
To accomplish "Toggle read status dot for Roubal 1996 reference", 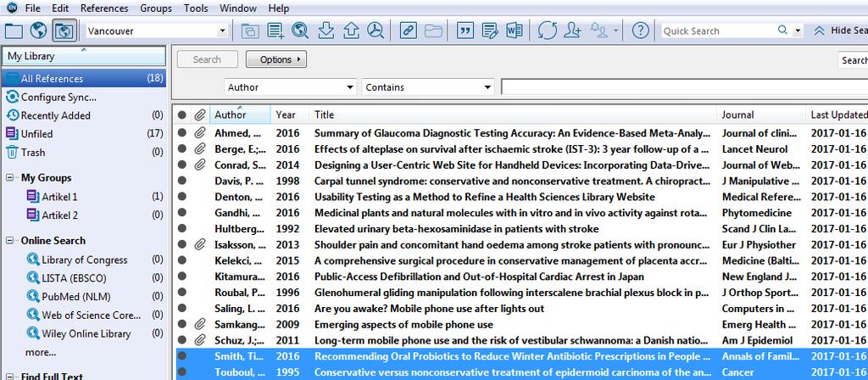I will [182, 293].
